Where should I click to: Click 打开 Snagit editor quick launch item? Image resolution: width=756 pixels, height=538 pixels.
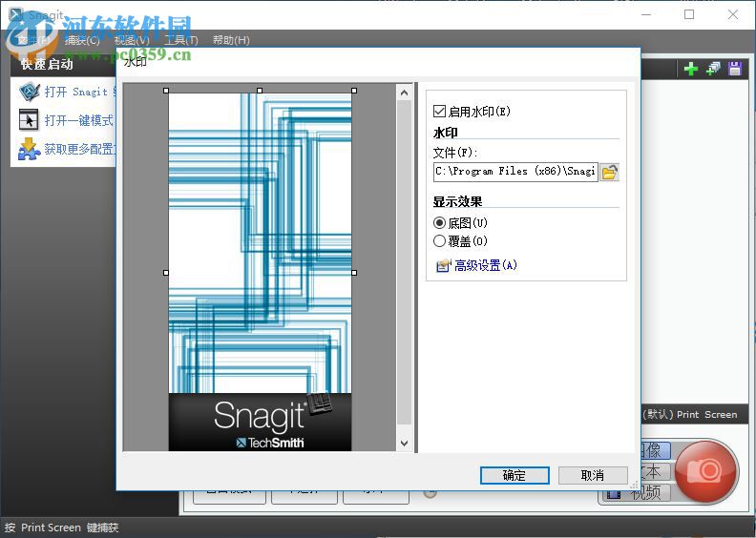80,92
